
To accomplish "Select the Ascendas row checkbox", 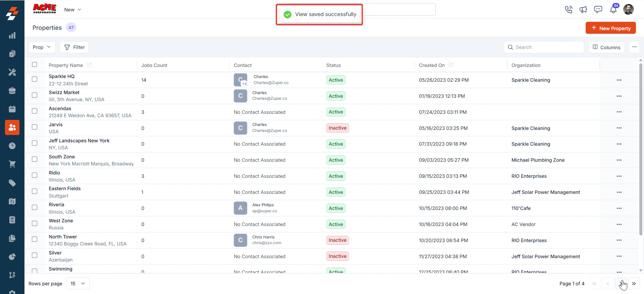I will coord(35,111).
